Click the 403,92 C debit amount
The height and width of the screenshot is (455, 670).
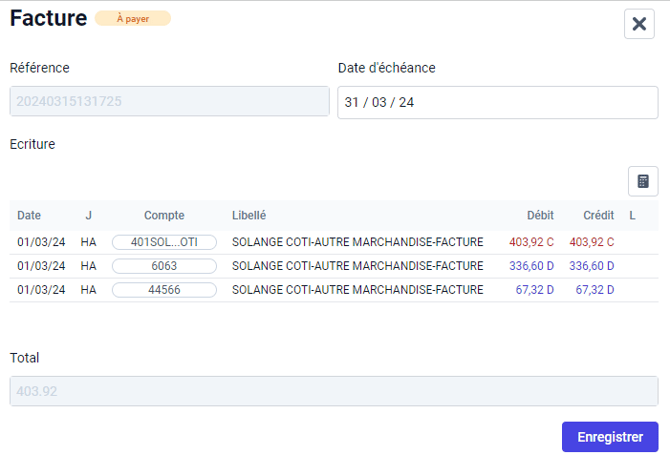point(531,242)
